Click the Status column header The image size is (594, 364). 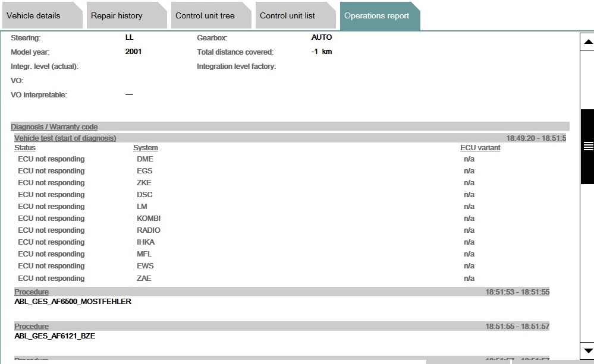pyautogui.click(x=25, y=148)
